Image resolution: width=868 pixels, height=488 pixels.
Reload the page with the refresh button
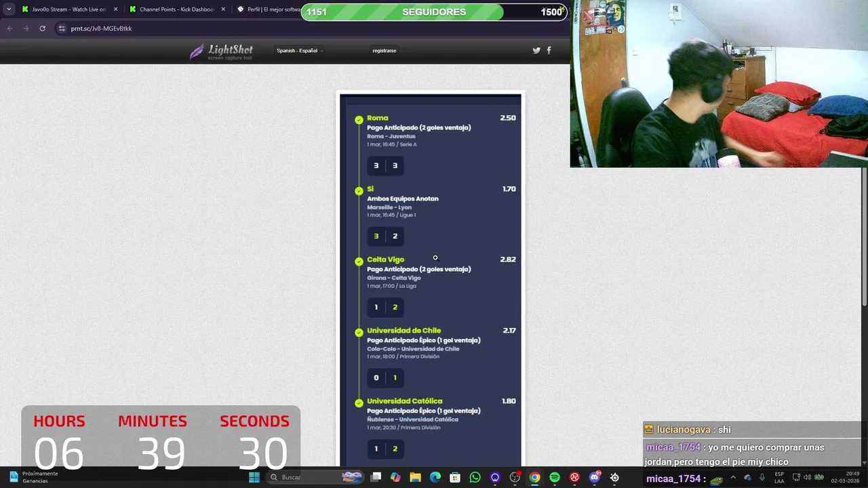42,28
